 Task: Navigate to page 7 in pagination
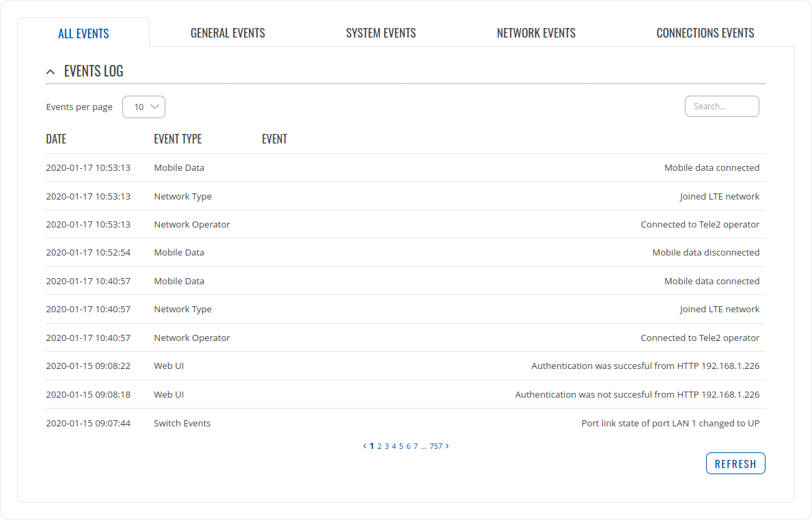pos(416,446)
